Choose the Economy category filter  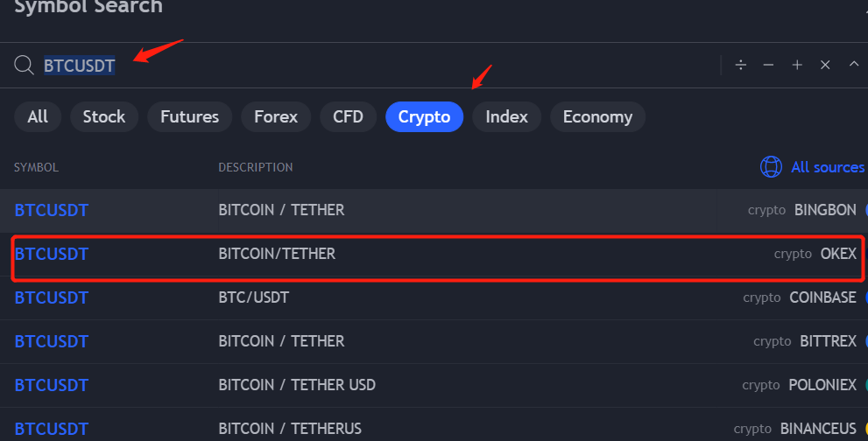pyautogui.click(x=597, y=116)
